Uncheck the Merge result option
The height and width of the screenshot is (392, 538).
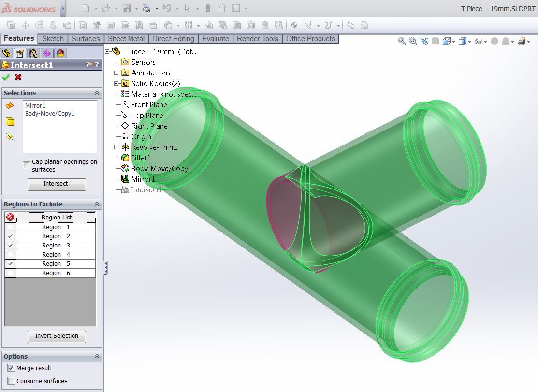tap(11, 368)
